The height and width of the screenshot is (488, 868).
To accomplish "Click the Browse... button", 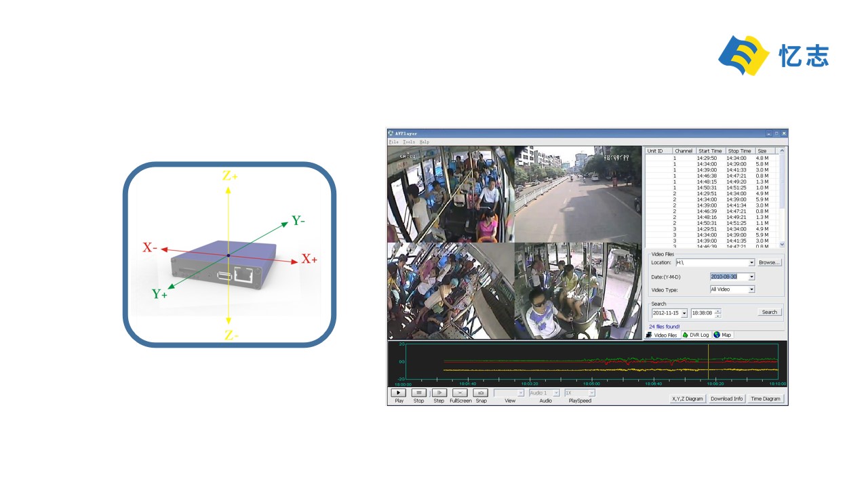I will 770,262.
